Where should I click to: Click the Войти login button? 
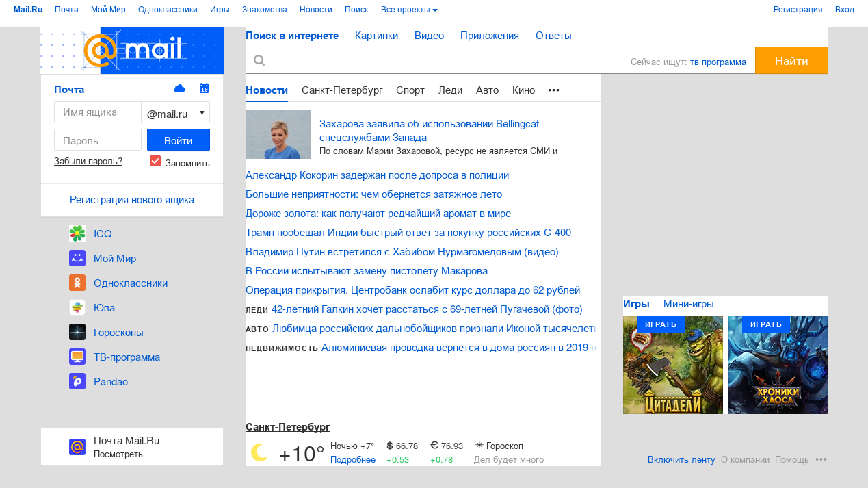[179, 140]
